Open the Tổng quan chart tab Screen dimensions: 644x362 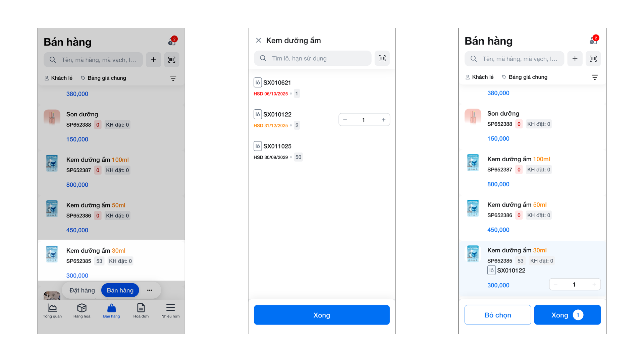(52, 310)
